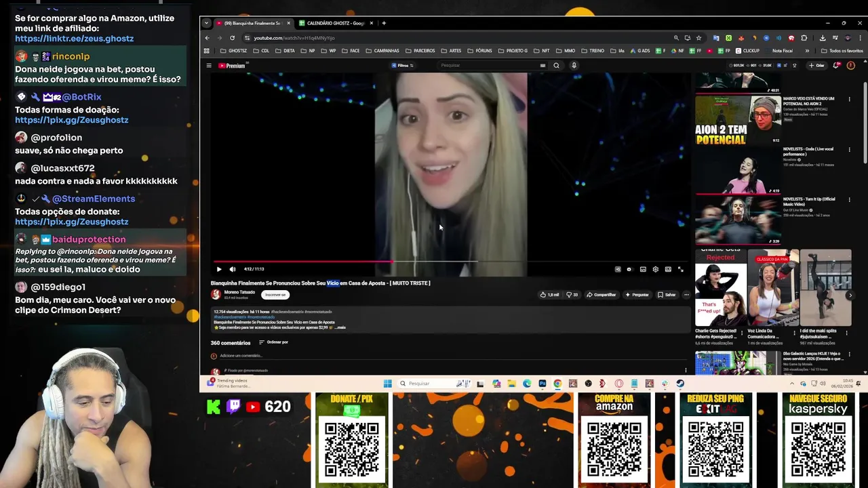Open options for NOVELISTS Turn It Up
This screenshot has width=868, height=488.
click(x=849, y=200)
